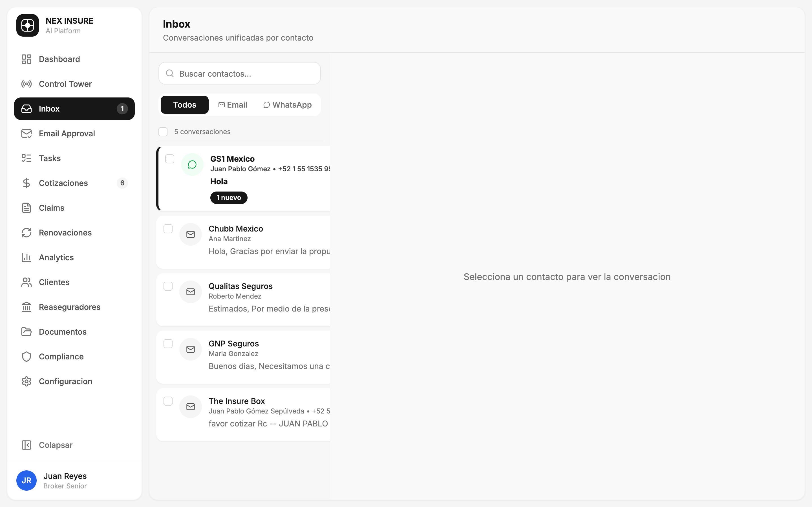Viewport: 812px width, 507px height.
Task: Click the Buscar contactos search field
Action: point(239,73)
